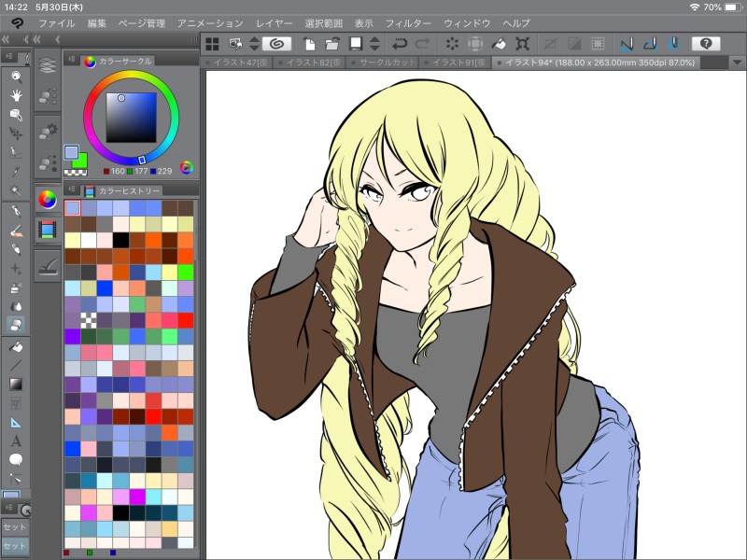Expand the canvas tab list dropdown arrow
This screenshot has width=747, height=560.
coord(738,63)
